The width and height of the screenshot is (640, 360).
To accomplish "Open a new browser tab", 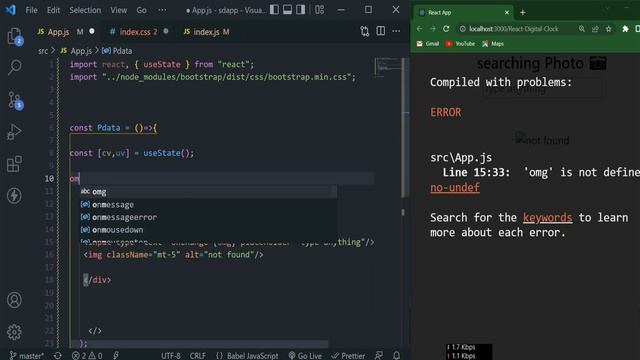I will tap(522, 13).
